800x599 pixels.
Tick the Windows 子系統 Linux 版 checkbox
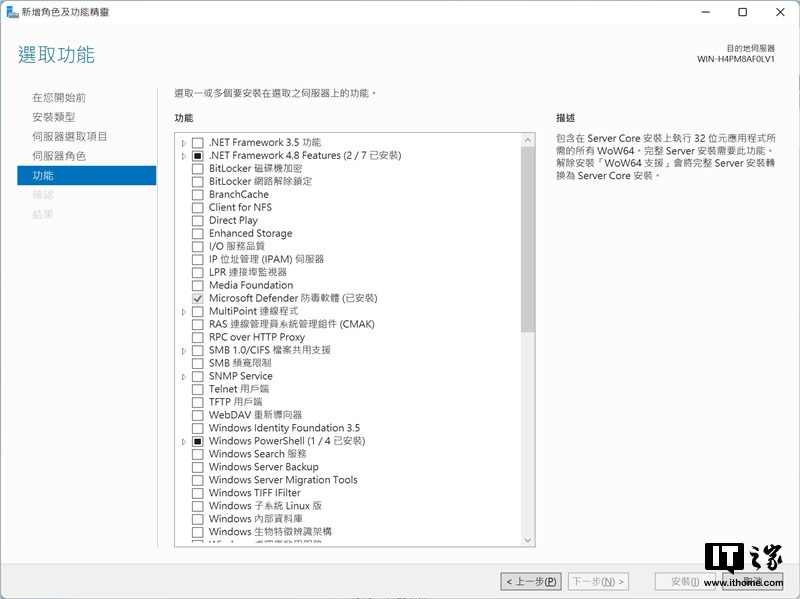tap(197, 506)
